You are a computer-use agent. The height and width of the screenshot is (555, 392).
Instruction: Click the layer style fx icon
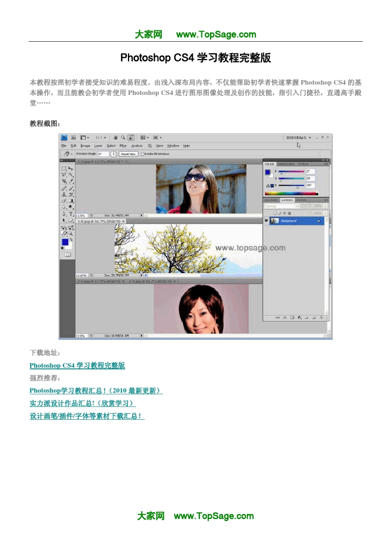point(285,317)
